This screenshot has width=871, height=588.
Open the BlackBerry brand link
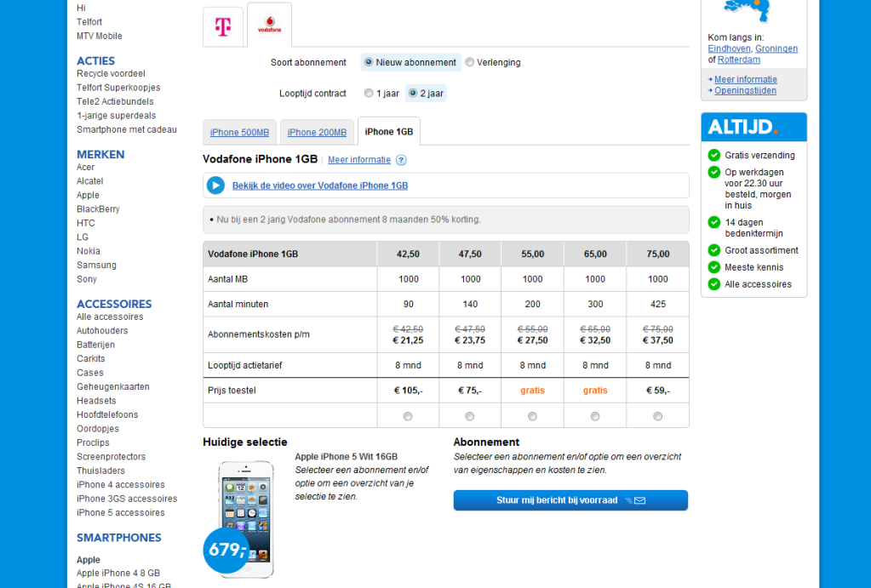(x=98, y=209)
